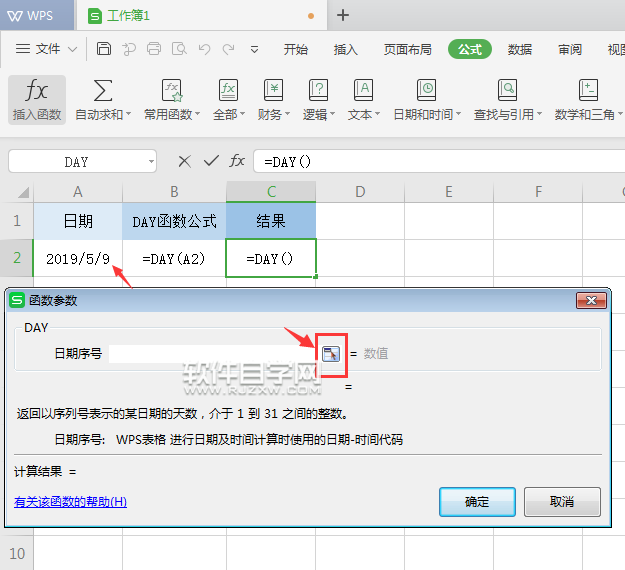Switch to the Data (数据) tab
Image resolution: width=625 pixels, height=570 pixels.
click(519, 49)
